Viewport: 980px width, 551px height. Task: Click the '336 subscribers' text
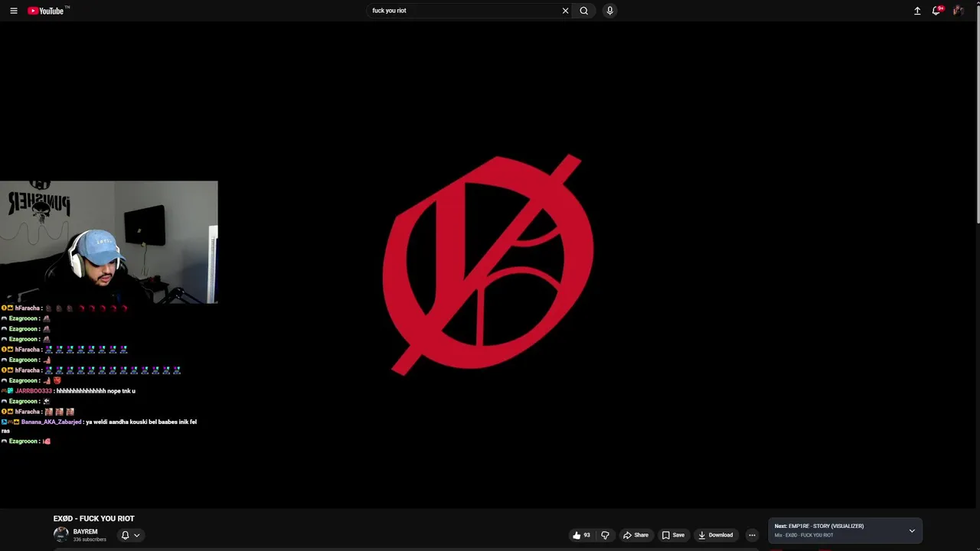[x=90, y=540]
